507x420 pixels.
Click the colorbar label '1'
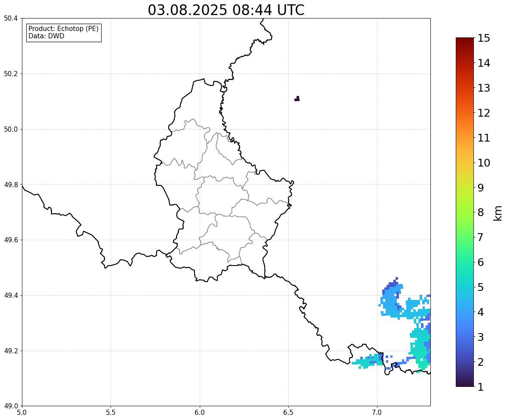pos(480,387)
